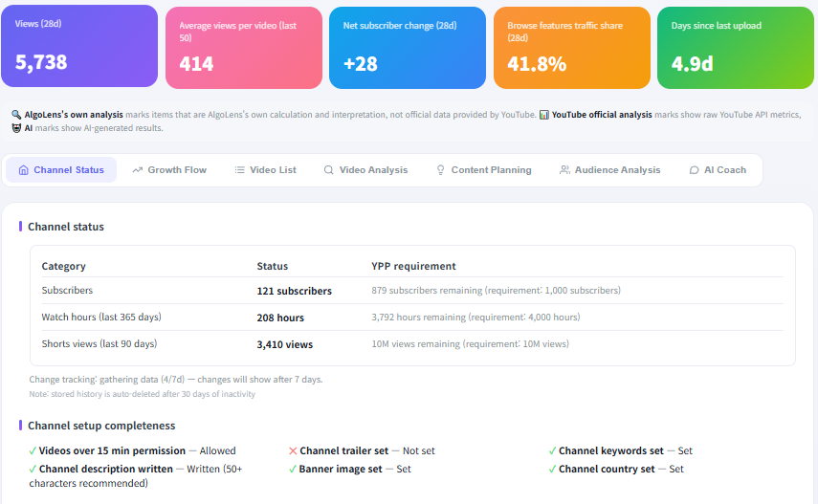The height and width of the screenshot is (504, 818).
Task: Click the Browse features traffic share card
Action: (x=572, y=48)
